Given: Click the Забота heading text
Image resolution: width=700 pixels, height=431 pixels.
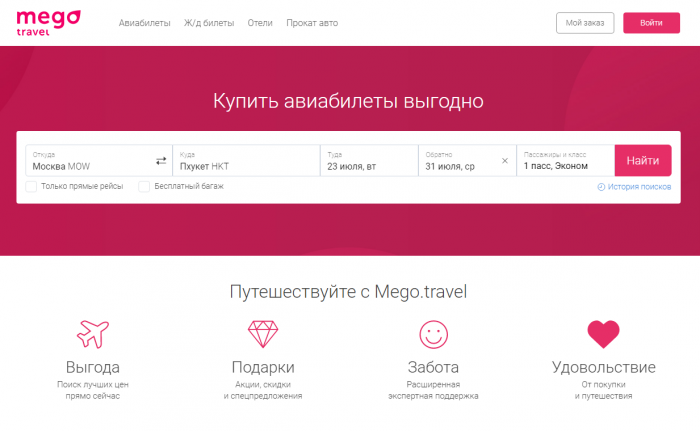Looking at the screenshot, I should pos(433,367).
